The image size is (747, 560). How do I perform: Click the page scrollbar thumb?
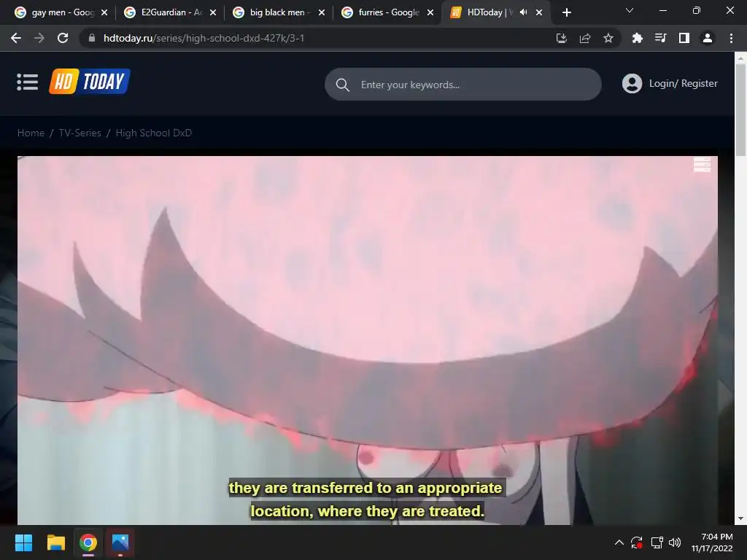click(x=740, y=109)
